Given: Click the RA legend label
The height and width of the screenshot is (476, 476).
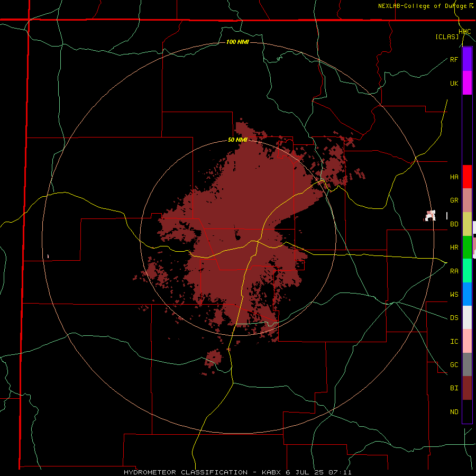Looking at the screenshot, I should pos(454,271).
